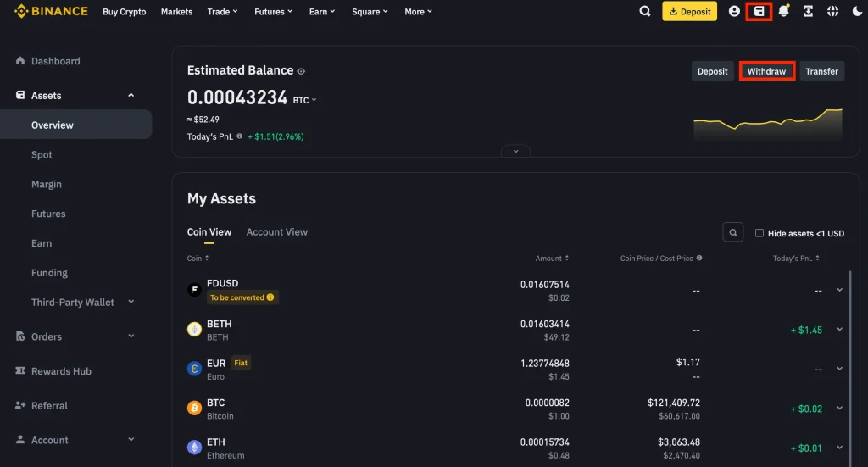Expand the BETH row chevron
The height and width of the screenshot is (467, 868).
(840, 329)
